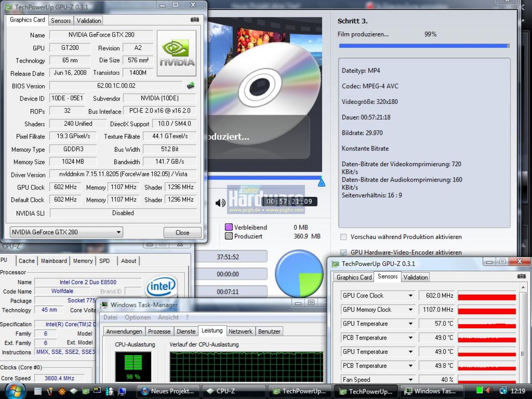Screen dimensions: 532x399
Task: Click the calculator icon in Quick Launch
Action: [x=38, y=391]
